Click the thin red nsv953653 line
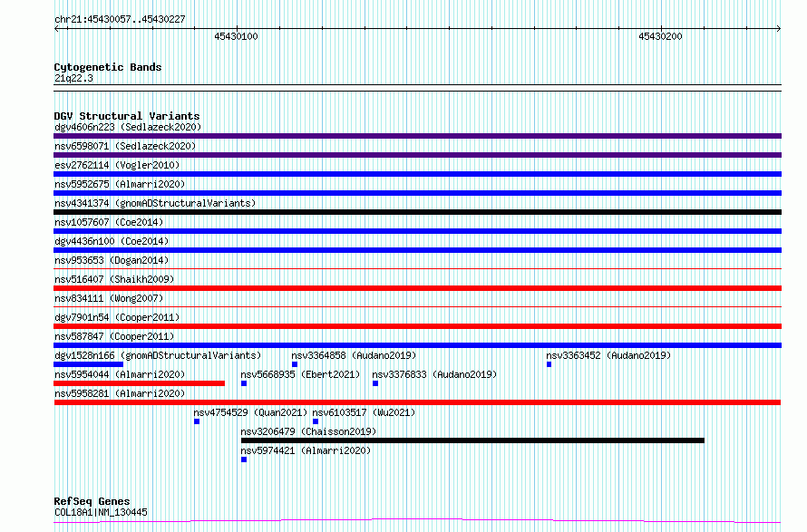 click(417, 268)
